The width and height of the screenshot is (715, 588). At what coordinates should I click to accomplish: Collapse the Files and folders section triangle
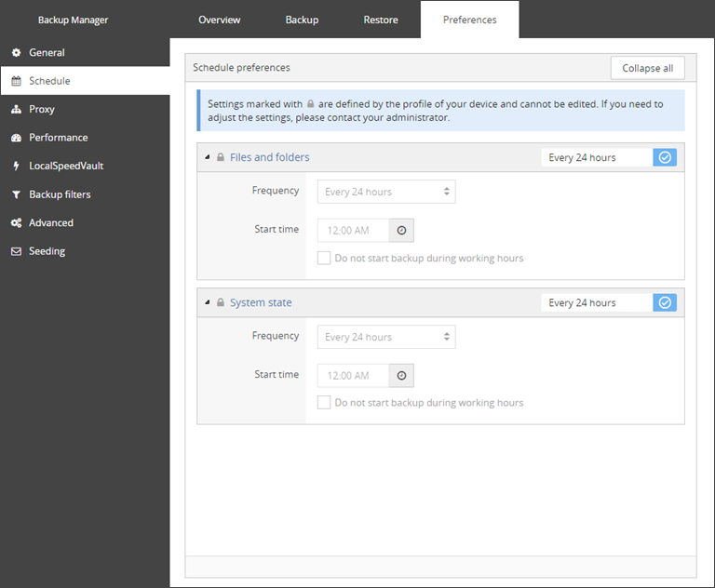[x=208, y=157]
